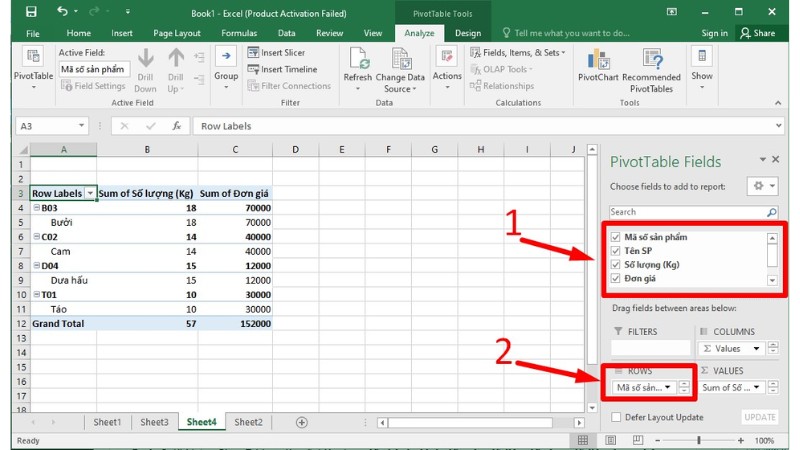Switch to the Design ribbon tab
Image resolution: width=800 pixels, height=450 pixels.
coord(467,33)
